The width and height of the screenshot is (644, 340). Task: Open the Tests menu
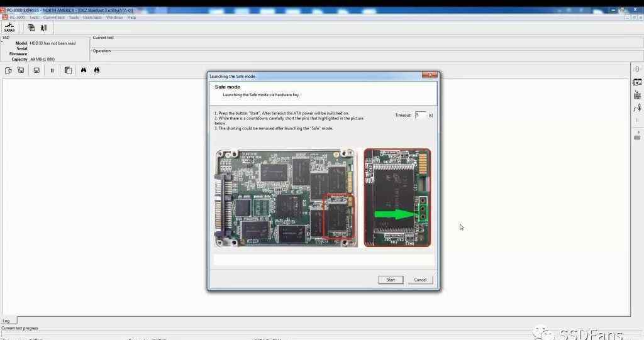pos(34,18)
